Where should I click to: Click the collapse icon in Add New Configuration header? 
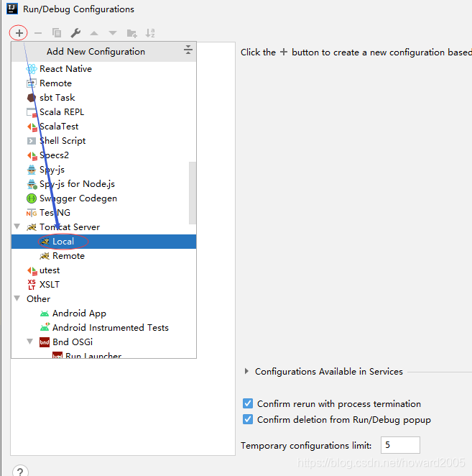point(188,50)
